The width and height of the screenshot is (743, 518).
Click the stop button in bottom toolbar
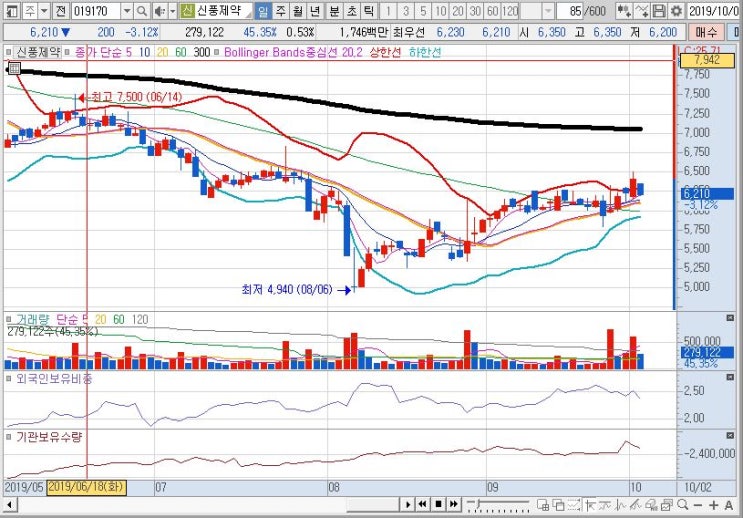438,504
